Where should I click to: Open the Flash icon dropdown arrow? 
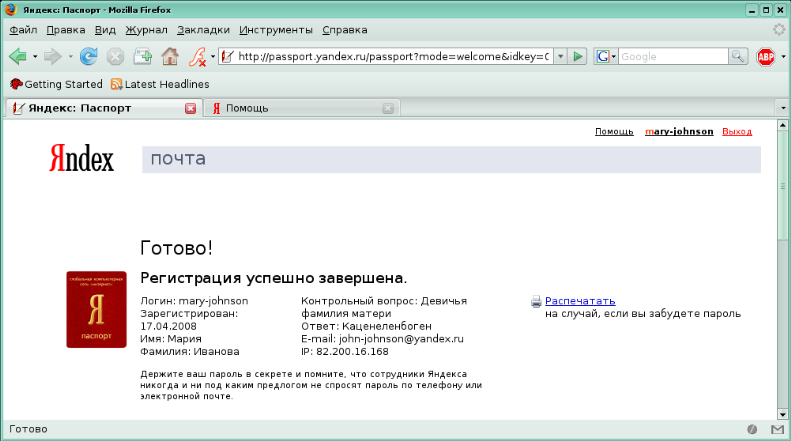click(x=213, y=57)
